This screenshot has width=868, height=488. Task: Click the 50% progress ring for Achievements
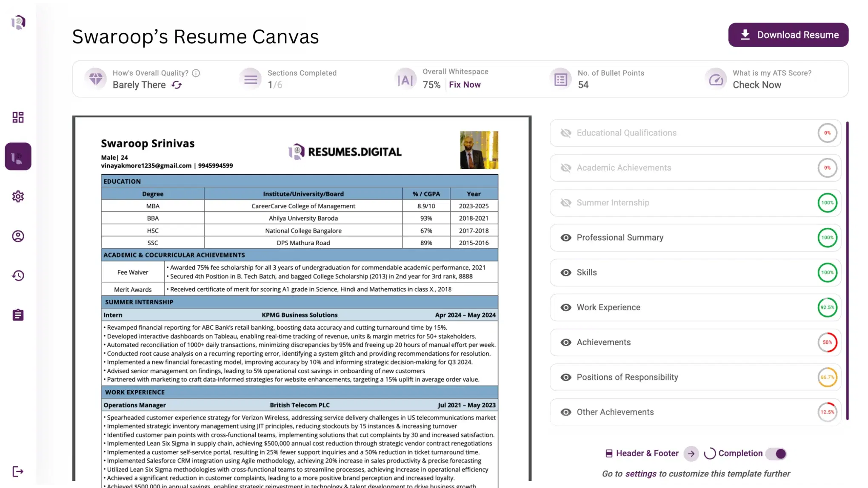click(827, 342)
